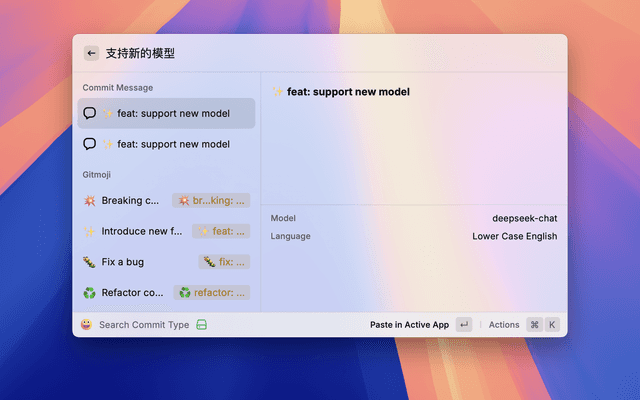Screen dimensions: 640x400
Task: Click the deepseek-chat model value
Action: (x=524, y=218)
